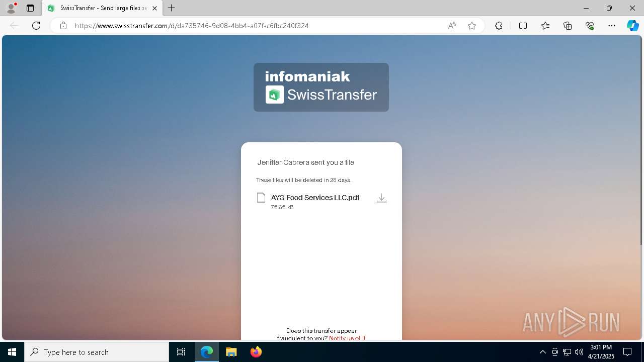Click the Notify us of it link
Viewport: 644px width, 362px height.
coord(347,338)
